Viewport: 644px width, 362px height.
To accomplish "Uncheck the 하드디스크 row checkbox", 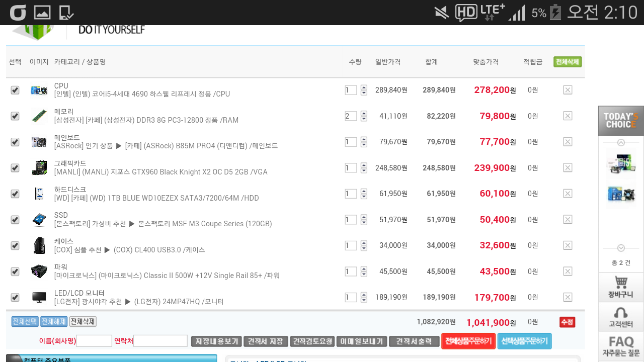I will point(15,194).
